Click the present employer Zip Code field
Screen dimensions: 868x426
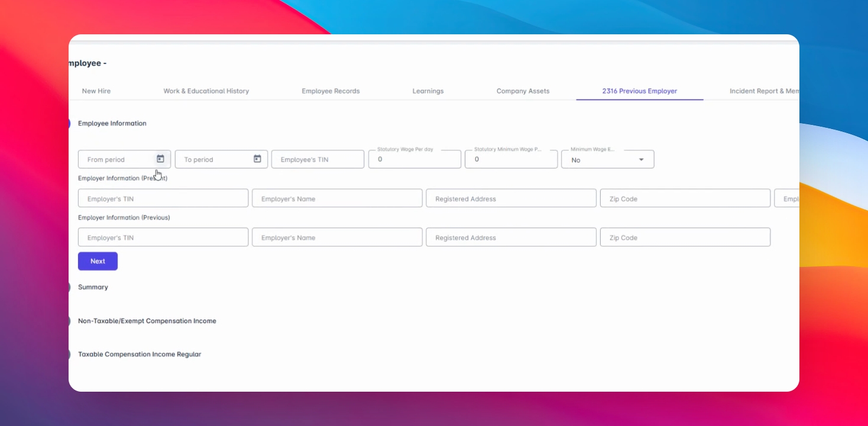click(x=685, y=198)
